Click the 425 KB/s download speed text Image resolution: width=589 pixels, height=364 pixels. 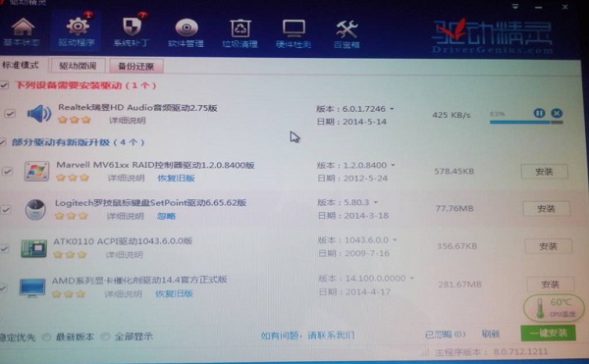452,115
